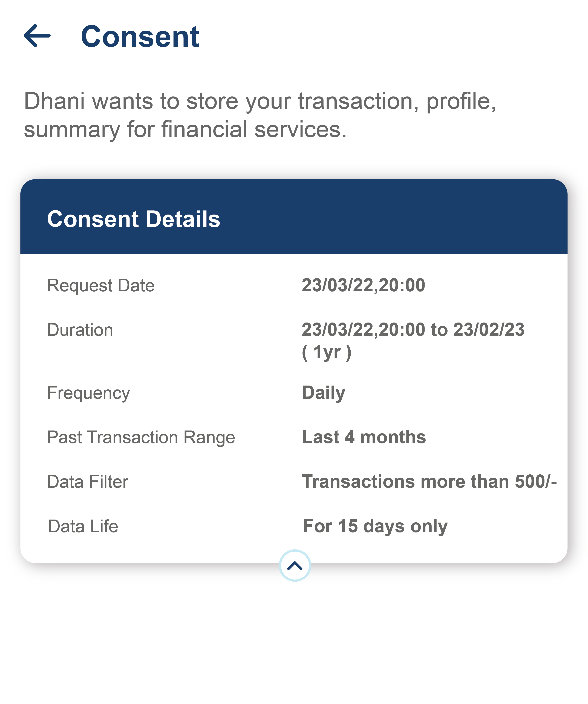The image size is (588, 704).
Task: Select the Last 4 months value
Action: click(x=364, y=437)
